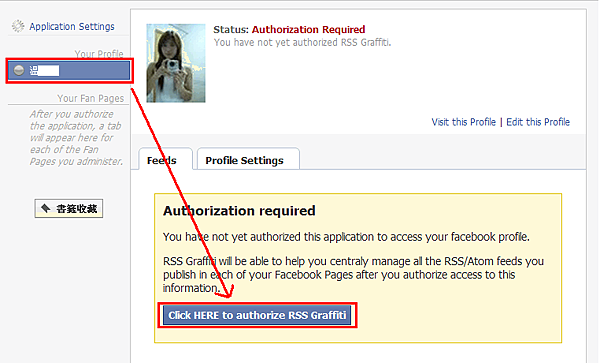
Task: Click HERE to authorize RSS Graffiti button
Action: (x=257, y=315)
